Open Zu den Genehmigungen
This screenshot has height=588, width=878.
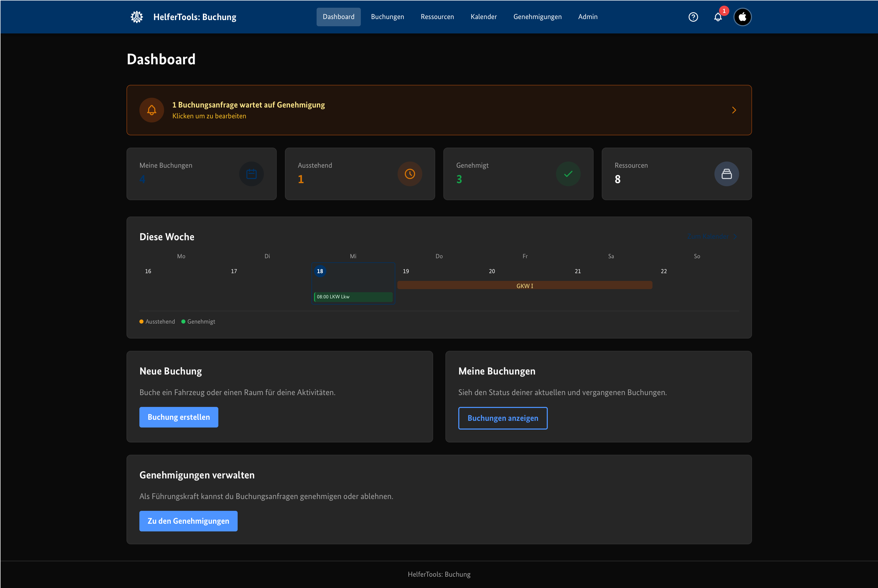coord(188,521)
